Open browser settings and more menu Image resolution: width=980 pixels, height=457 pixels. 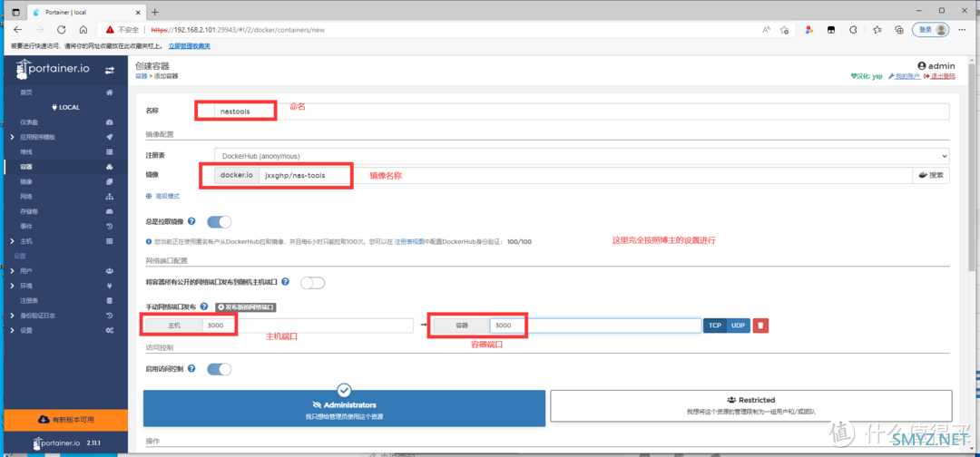(x=963, y=29)
